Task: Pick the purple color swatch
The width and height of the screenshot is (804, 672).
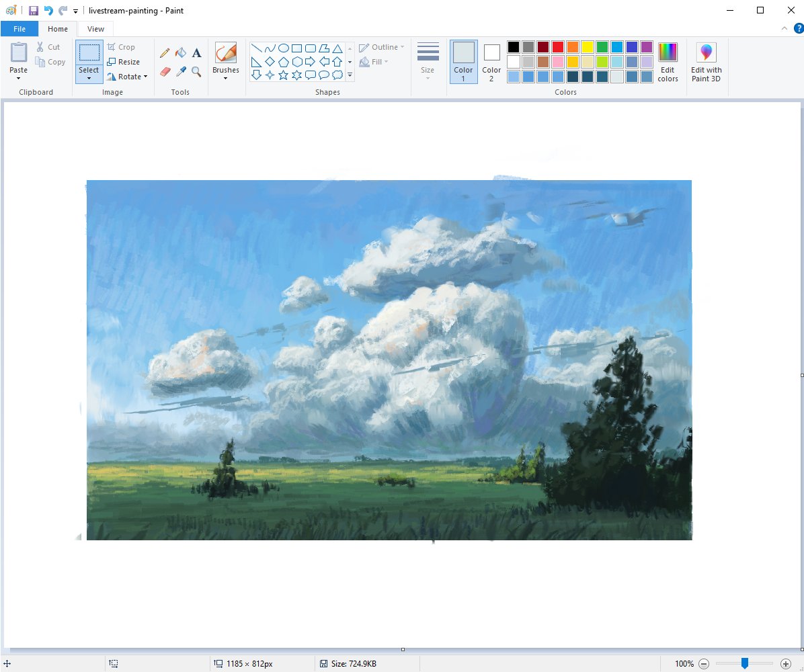Action: point(647,47)
